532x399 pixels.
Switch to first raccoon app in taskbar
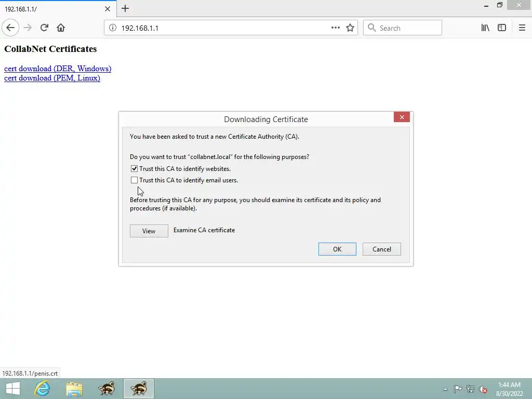tap(107, 389)
